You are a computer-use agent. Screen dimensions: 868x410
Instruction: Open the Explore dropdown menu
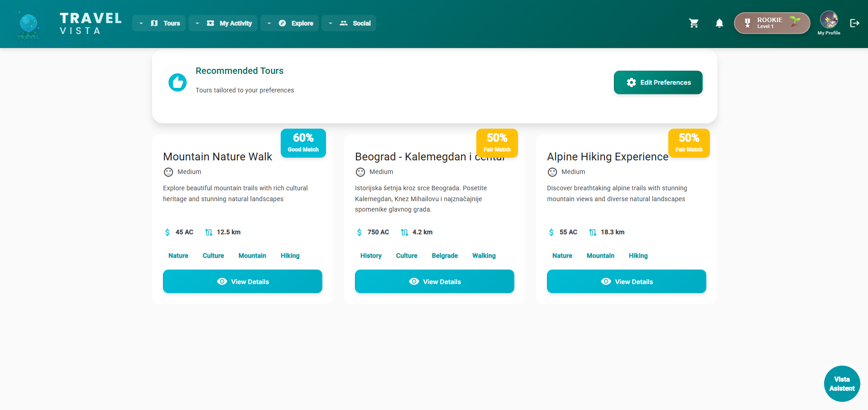[290, 23]
